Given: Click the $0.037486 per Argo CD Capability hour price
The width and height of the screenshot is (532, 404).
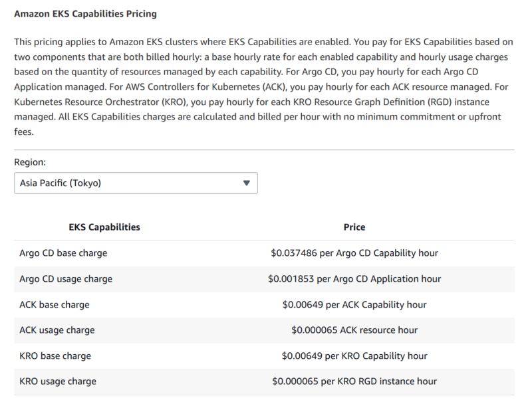Looking at the screenshot, I should pyautogui.click(x=354, y=253).
